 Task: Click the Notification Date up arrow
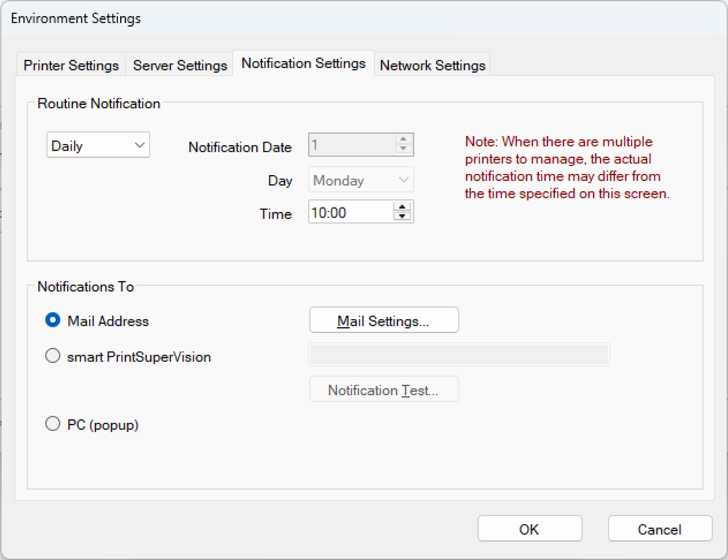(403, 139)
